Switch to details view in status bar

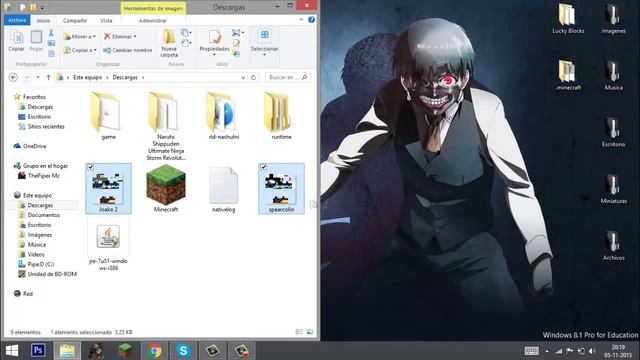click(x=299, y=332)
